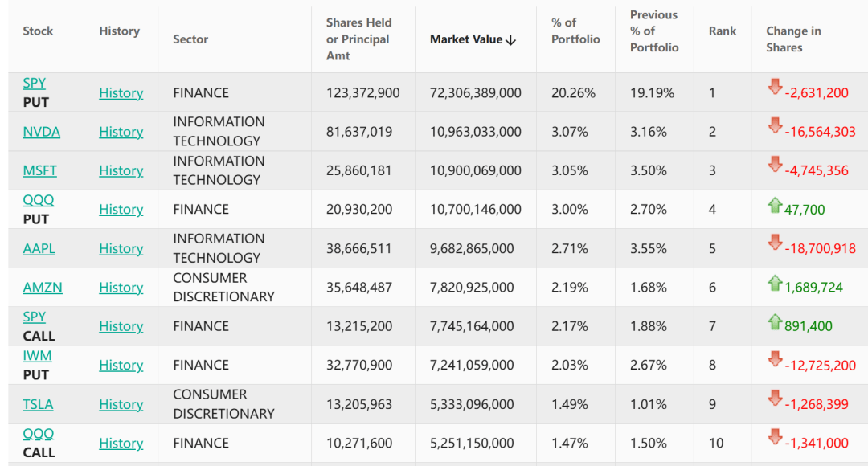View History for AMZN holding
Image resolution: width=868 pixels, height=466 pixels.
pos(121,288)
